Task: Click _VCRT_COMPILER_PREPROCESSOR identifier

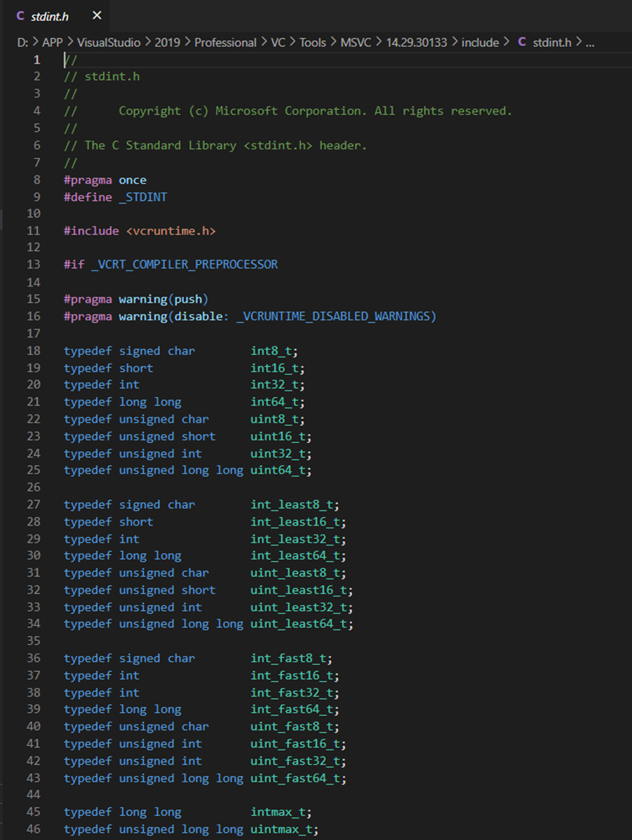Action: click(185, 265)
